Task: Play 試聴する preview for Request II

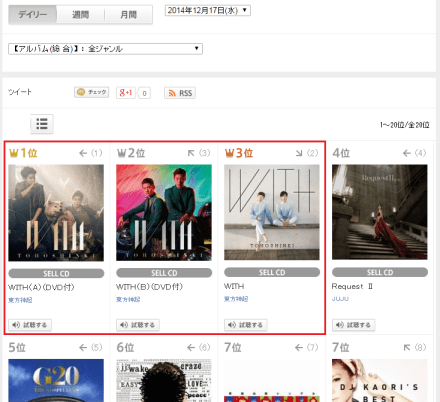Action: [354, 325]
